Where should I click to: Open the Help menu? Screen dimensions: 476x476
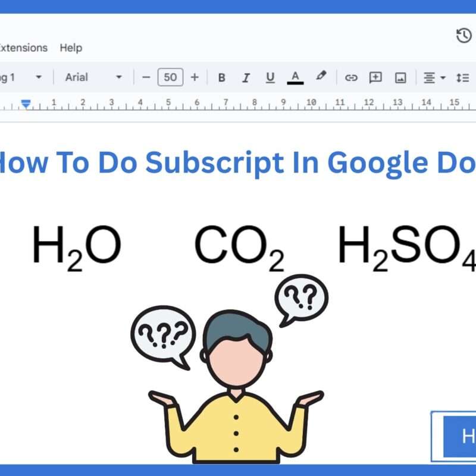[71, 48]
